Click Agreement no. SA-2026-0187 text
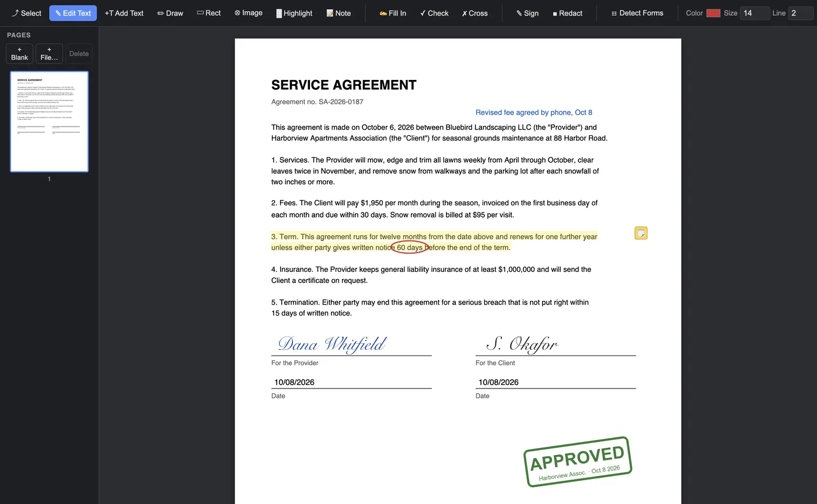This screenshot has height=504, width=817. pos(317,102)
